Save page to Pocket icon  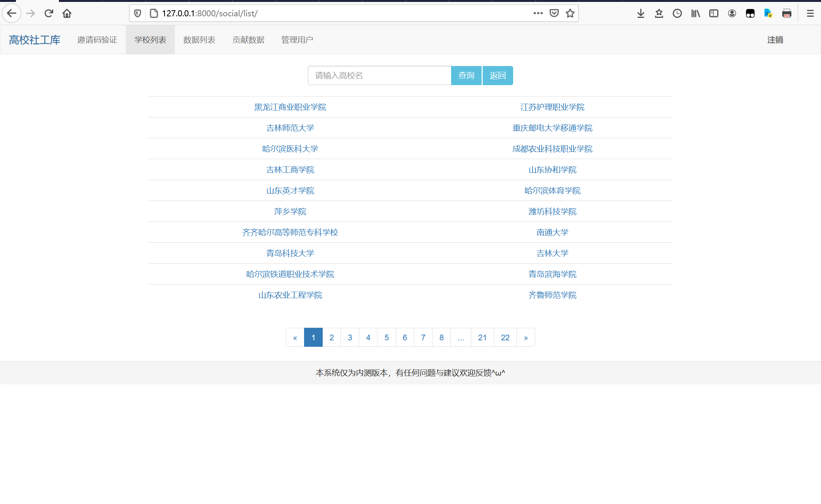click(x=554, y=13)
